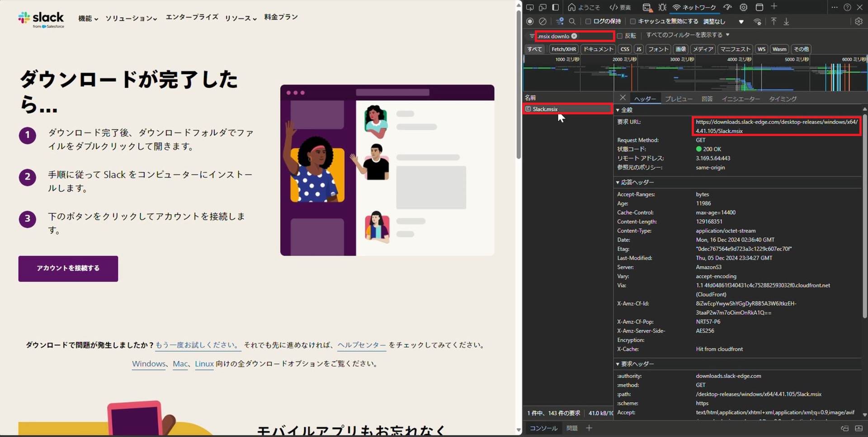The height and width of the screenshot is (437, 868).
Task: Open the コンソール drawer tab
Action: 543,428
